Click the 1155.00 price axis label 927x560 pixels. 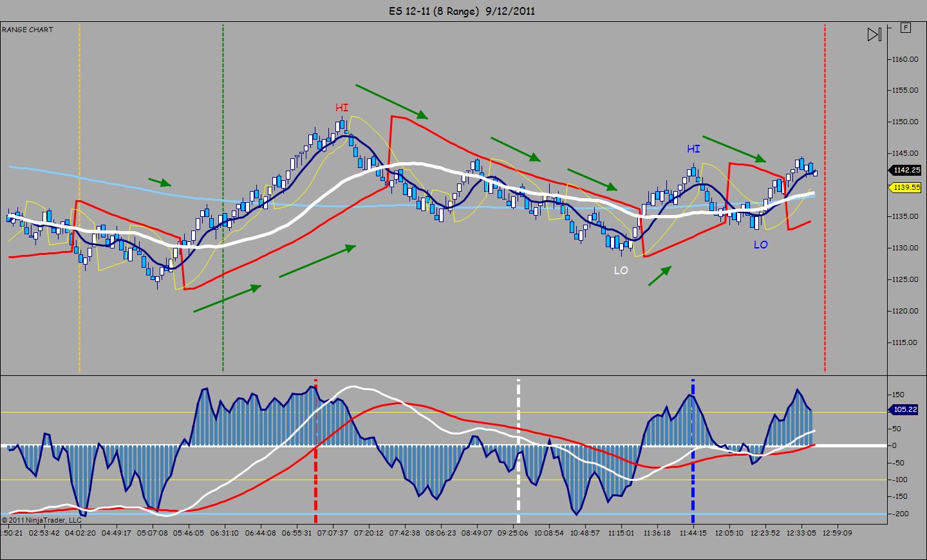(905, 91)
